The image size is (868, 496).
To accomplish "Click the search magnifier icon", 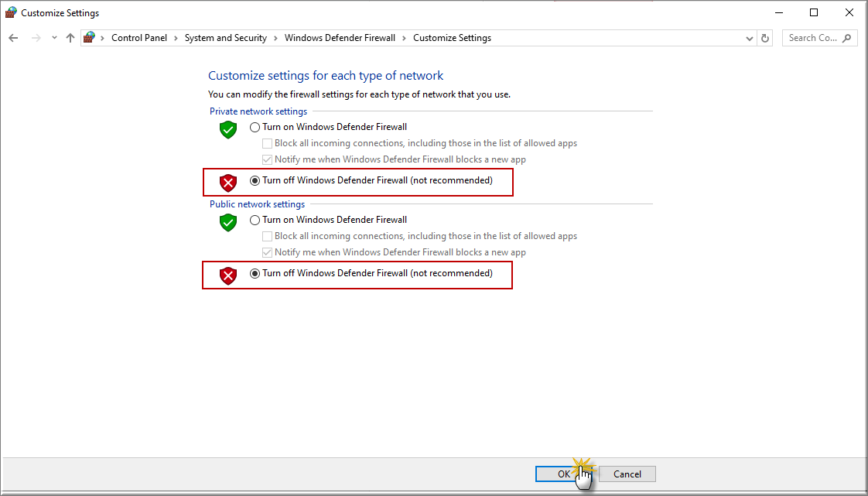I will click(846, 38).
